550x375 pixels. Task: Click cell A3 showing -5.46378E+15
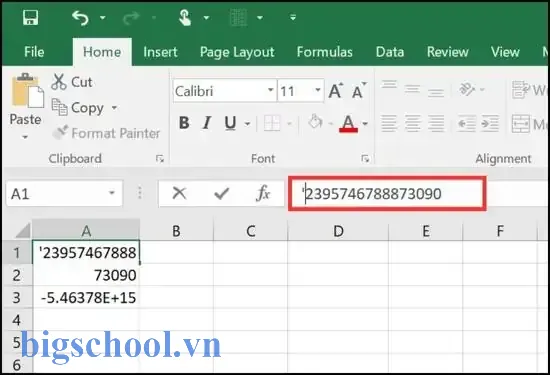[x=86, y=297]
